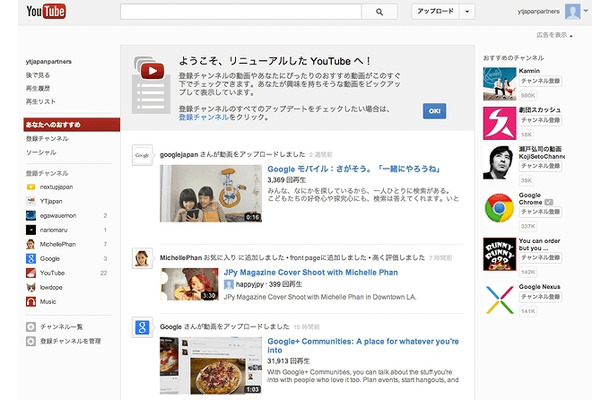Subscribe to Karmin with チャンネル登録
The image size is (610, 400).
[540, 81]
